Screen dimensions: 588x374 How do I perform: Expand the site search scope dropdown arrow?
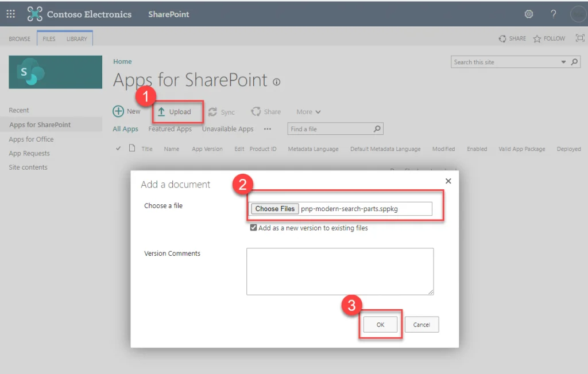pyautogui.click(x=563, y=62)
